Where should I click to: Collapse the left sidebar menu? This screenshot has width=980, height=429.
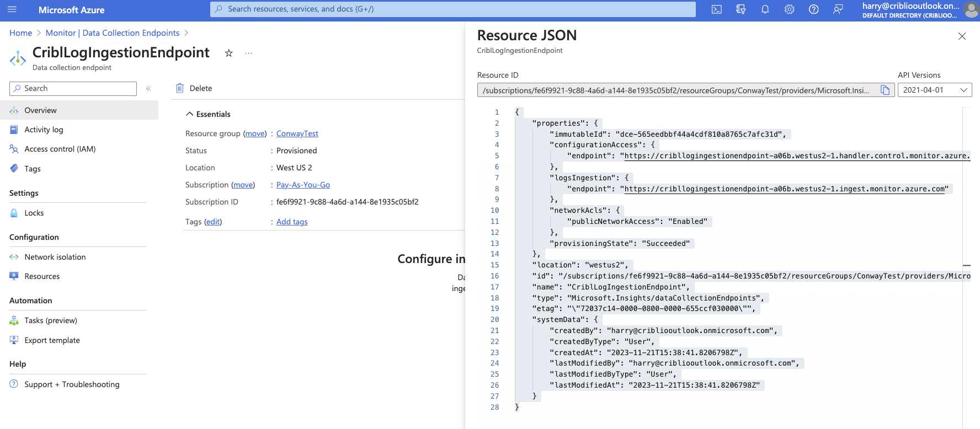pyautogui.click(x=148, y=88)
